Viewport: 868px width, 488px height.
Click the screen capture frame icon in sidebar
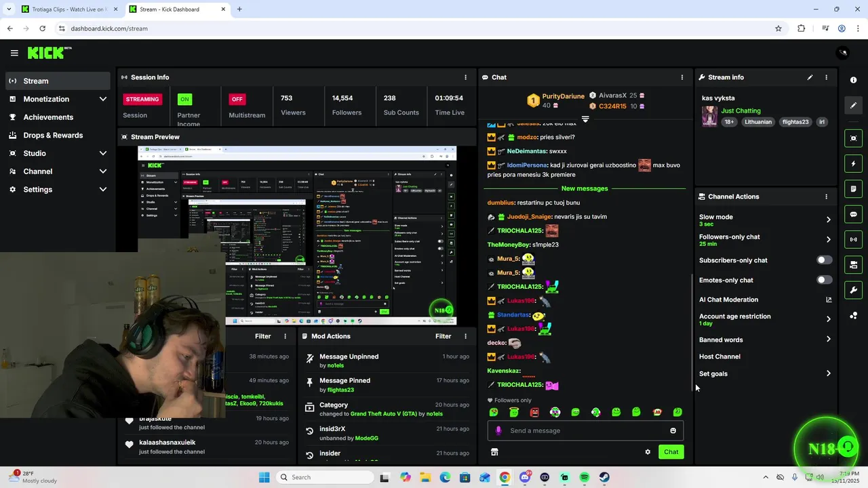(853, 138)
